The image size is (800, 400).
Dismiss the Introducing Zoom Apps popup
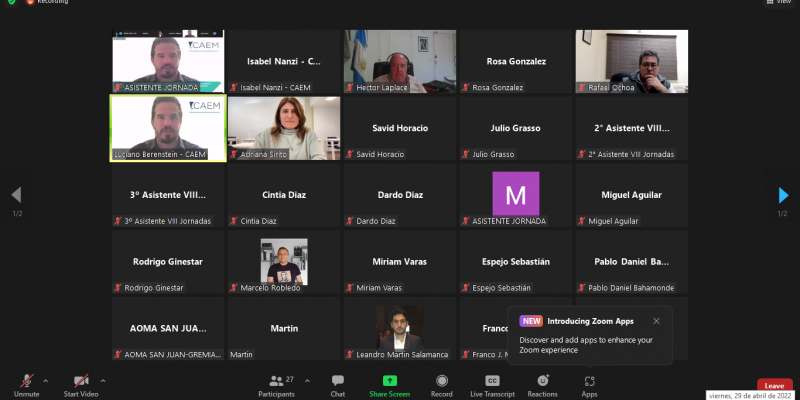pos(656,321)
